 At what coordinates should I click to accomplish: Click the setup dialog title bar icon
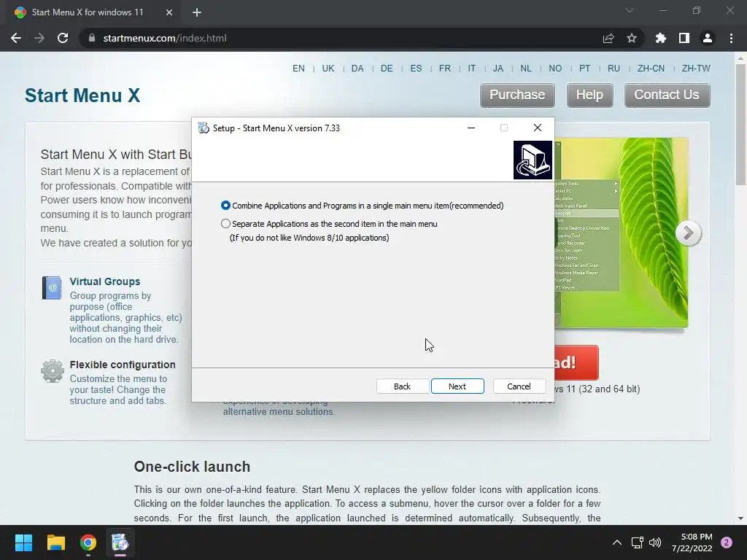point(204,128)
